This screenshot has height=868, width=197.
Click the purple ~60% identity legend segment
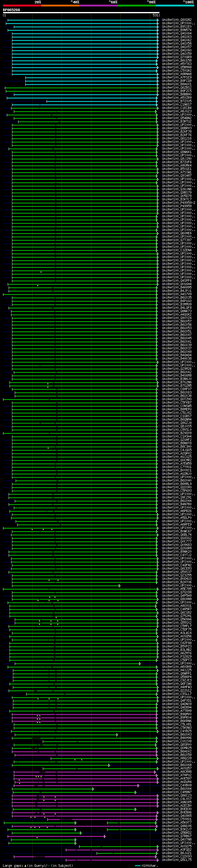(98, 6)
